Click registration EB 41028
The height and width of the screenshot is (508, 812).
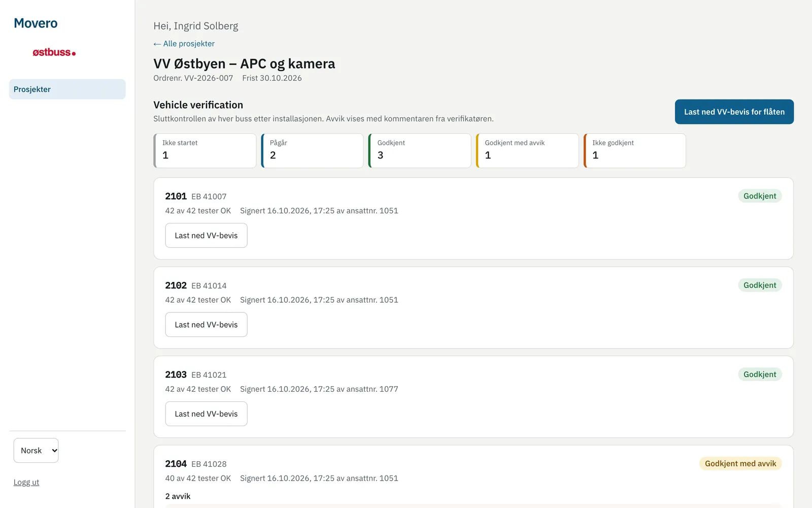coord(209,464)
